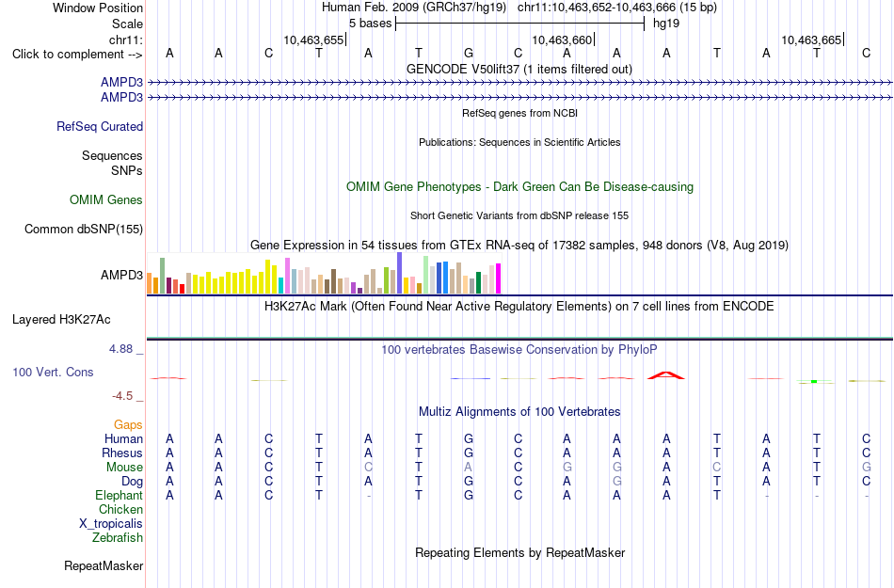The height and width of the screenshot is (588, 894).
Task: Click '100 vertebrates Basewise Conservation by PhyloP' title
Action: tap(519, 349)
